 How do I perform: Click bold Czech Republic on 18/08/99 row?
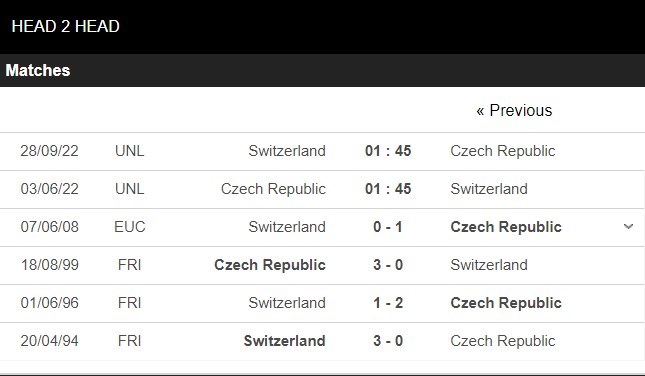pos(270,265)
